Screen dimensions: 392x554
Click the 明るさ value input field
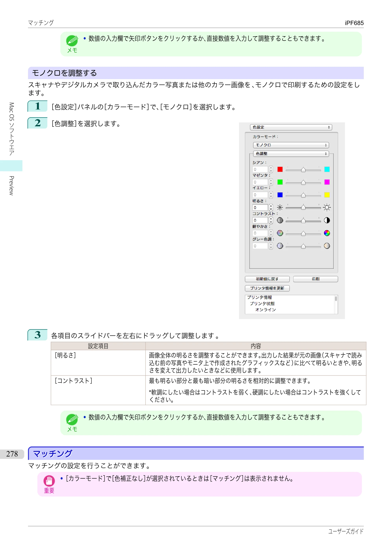[260, 208]
